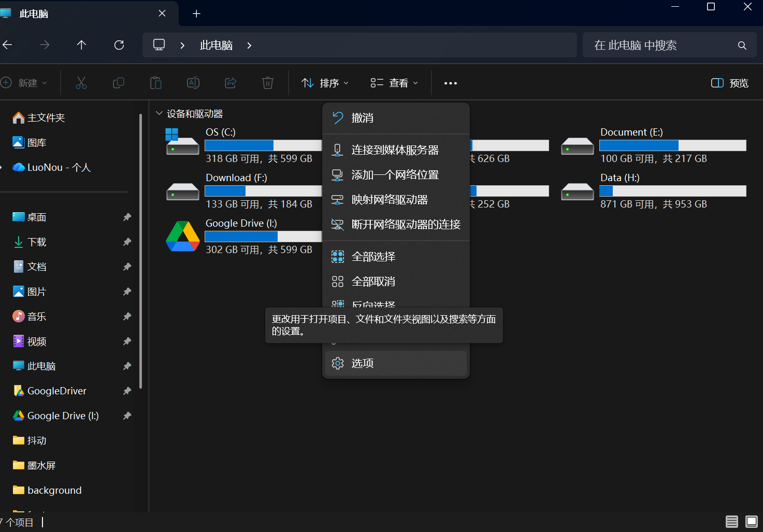Open the 新建 button

point(24,83)
